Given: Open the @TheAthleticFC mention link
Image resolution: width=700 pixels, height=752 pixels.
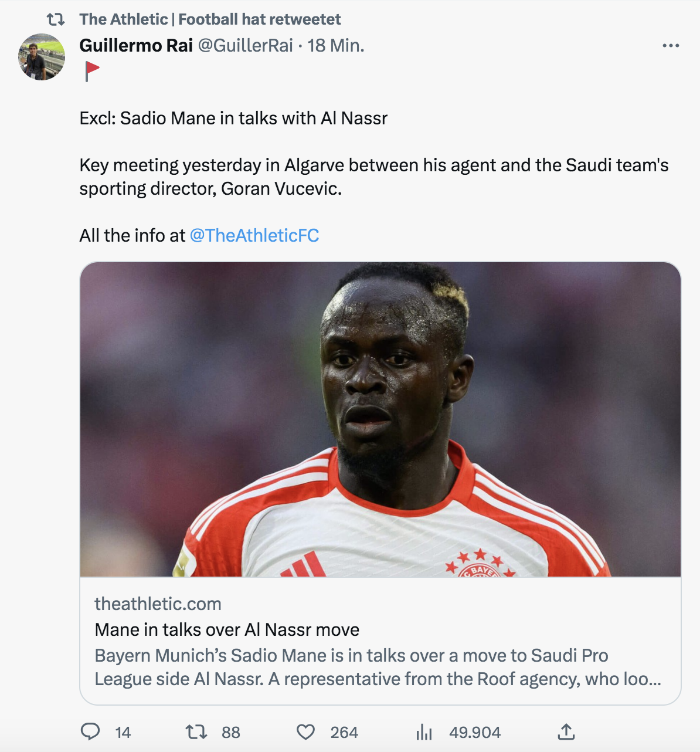Looking at the screenshot, I should (254, 235).
